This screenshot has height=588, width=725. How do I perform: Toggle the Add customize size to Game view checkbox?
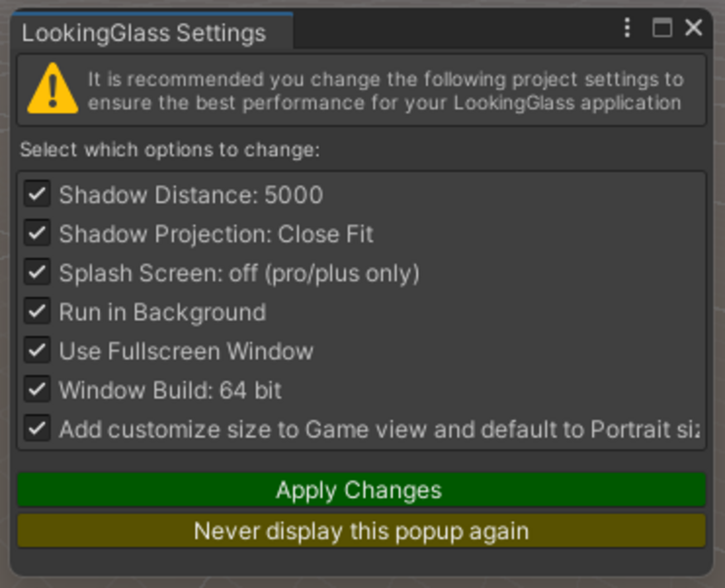click(37, 429)
